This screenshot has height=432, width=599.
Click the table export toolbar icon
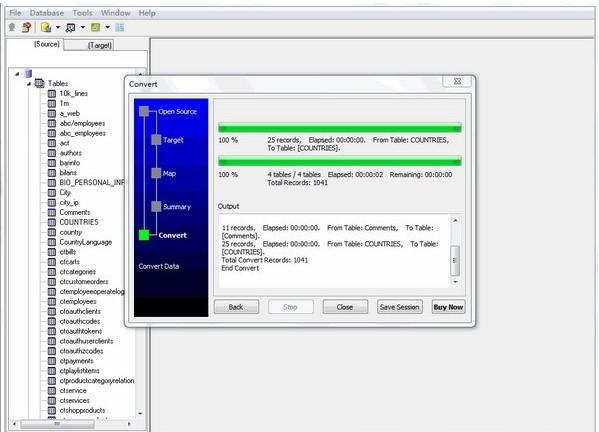71,28
